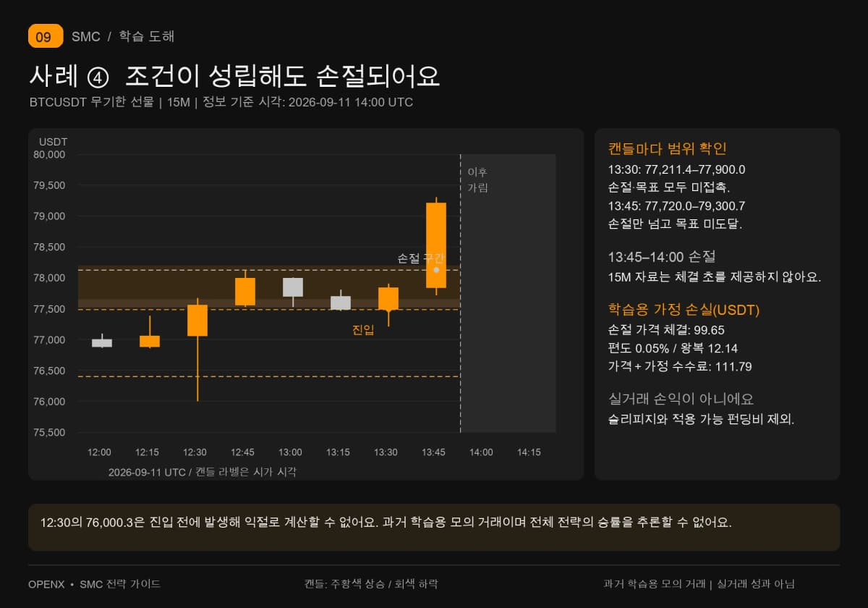Select the orange entry candle at 13:30
The image size is (868, 608).
[x=388, y=299]
